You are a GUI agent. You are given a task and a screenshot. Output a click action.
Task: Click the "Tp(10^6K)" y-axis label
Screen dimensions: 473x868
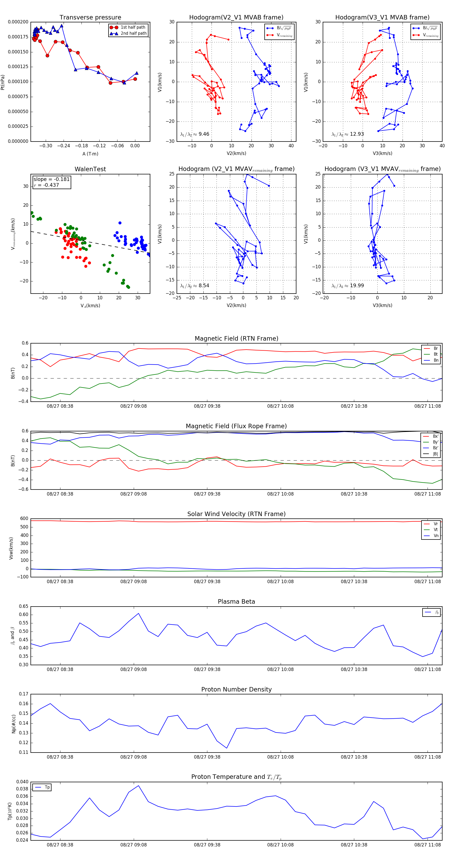(10, 811)
